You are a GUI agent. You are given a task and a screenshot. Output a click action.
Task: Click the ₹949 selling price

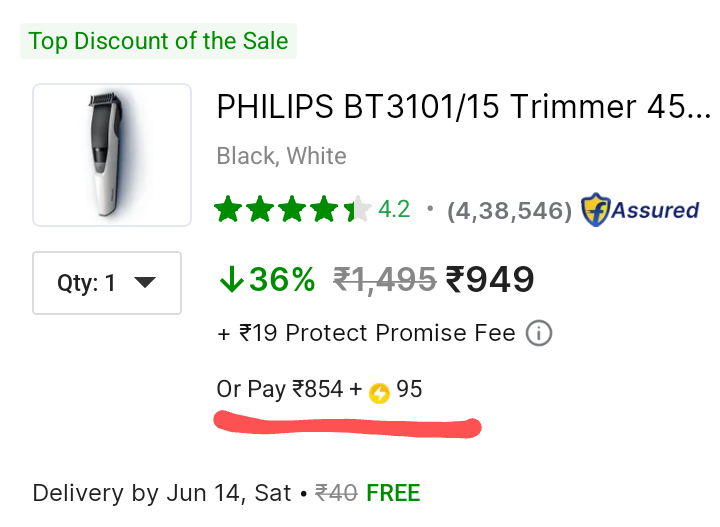coord(490,281)
